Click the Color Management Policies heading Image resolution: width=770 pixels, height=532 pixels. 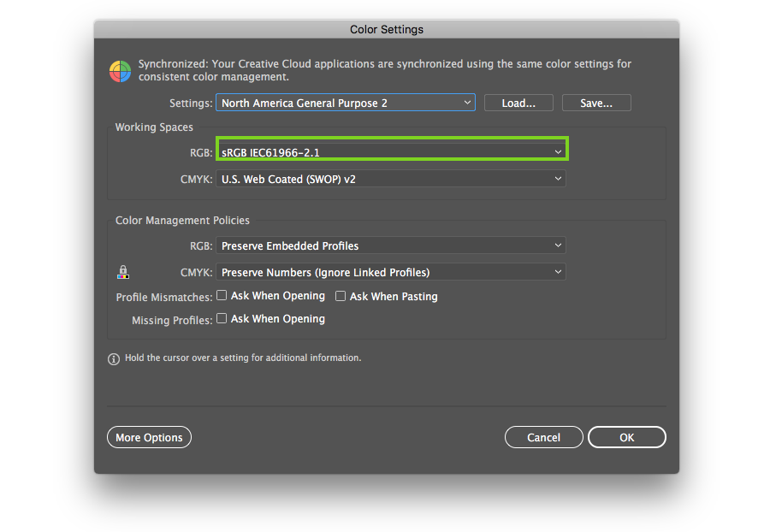(182, 221)
